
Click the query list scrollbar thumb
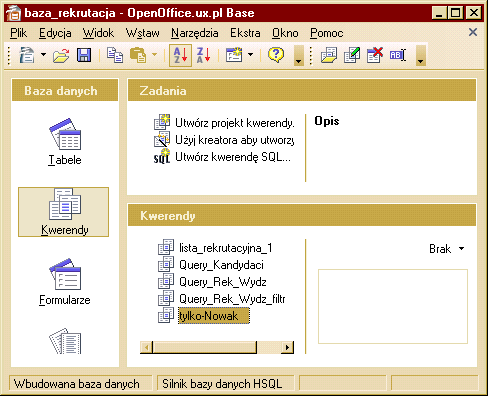[x=205, y=347]
